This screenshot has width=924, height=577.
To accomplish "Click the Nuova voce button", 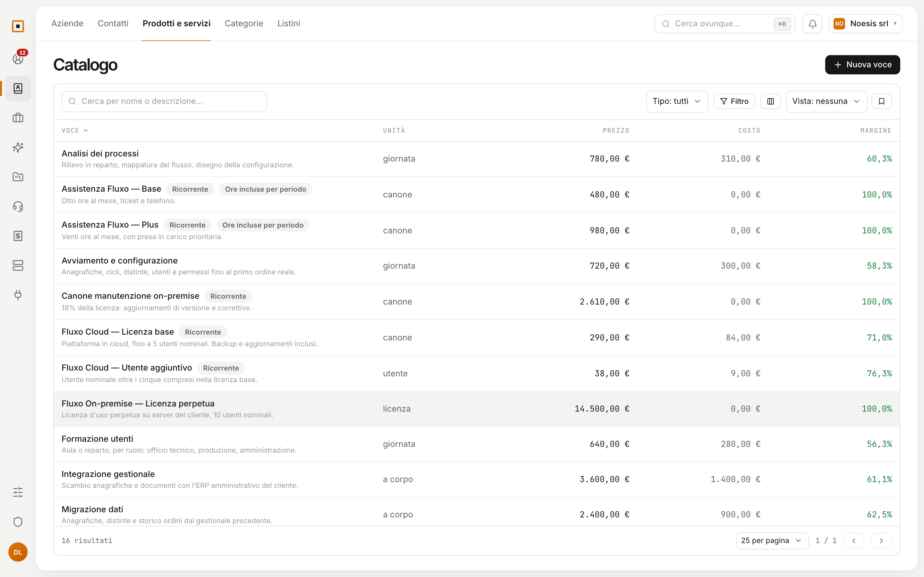I will coord(862,64).
